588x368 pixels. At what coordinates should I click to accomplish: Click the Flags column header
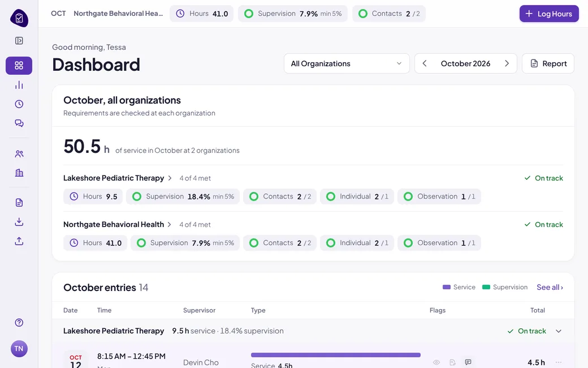438,310
